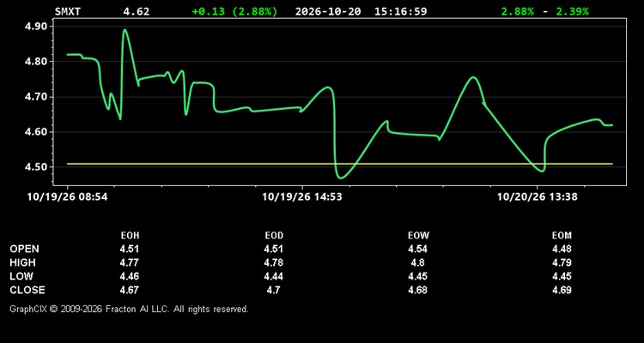This screenshot has width=644, height=343.
Task: Click the EOD open value 4.51
Action: click(x=274, y=249)
